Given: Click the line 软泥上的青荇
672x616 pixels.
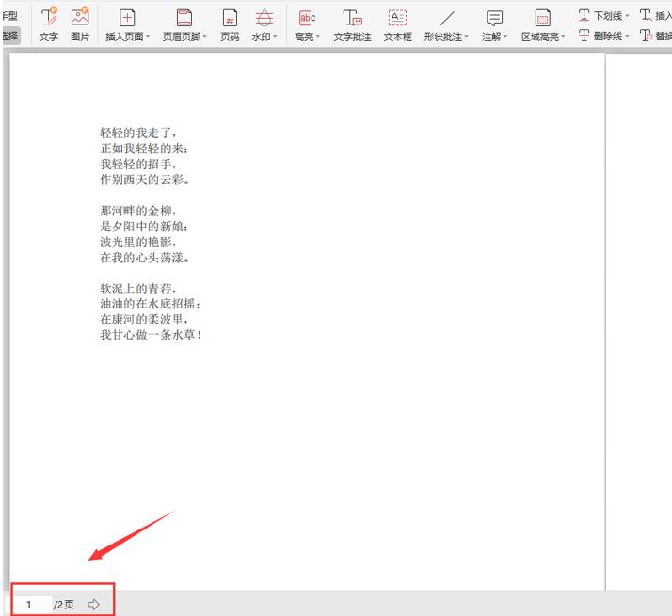Looking at the screenshot, I should [x=138, y=289].
